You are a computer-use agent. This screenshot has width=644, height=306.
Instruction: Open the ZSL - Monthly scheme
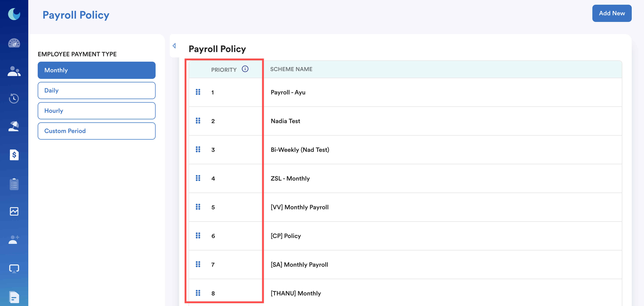tap(290, 178)
